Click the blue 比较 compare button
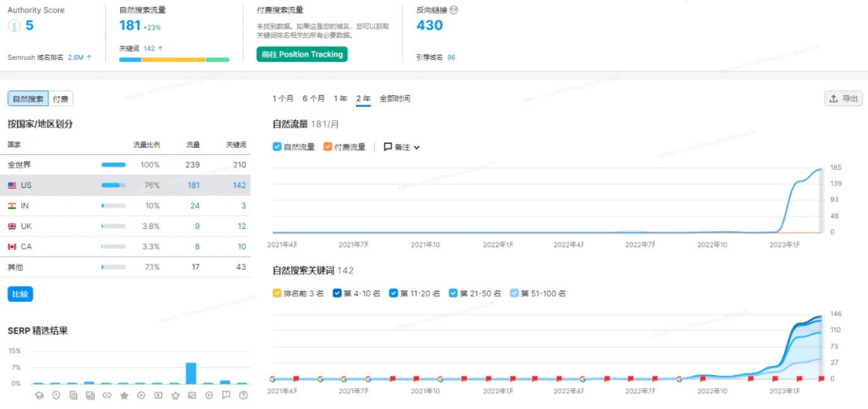The image size is (868, 409). tap(20, 294)
